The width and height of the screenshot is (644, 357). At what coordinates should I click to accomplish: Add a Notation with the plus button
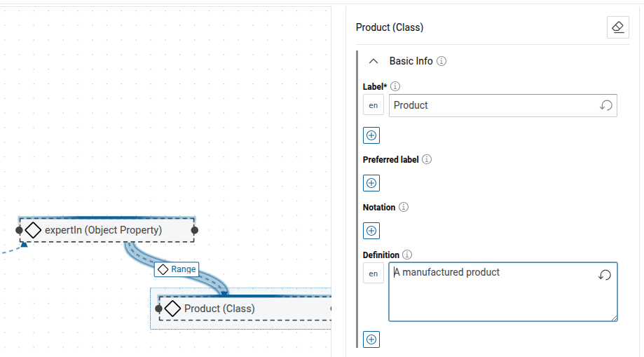click(371, 231)
